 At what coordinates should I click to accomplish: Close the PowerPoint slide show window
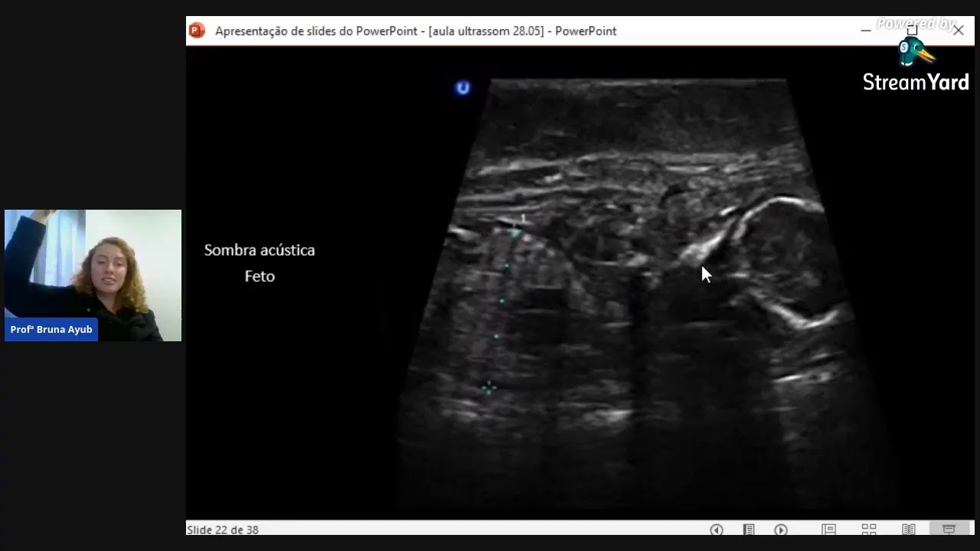tap(959, 31)
